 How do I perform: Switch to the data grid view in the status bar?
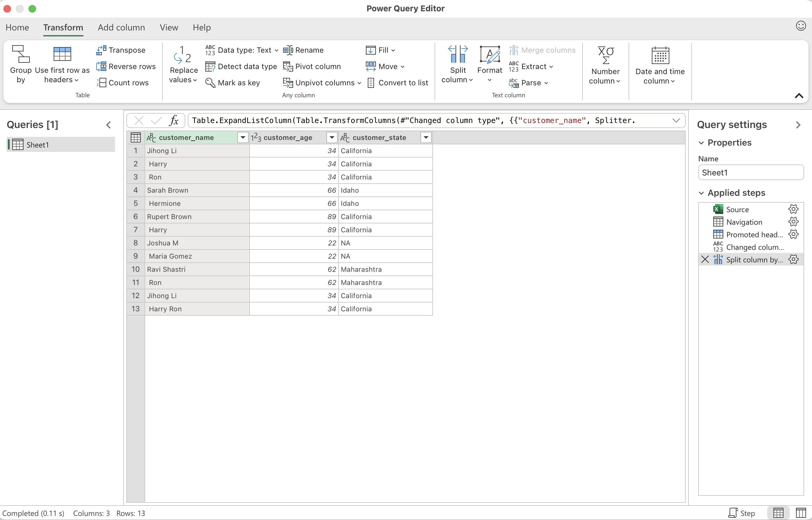pos(778,513)
